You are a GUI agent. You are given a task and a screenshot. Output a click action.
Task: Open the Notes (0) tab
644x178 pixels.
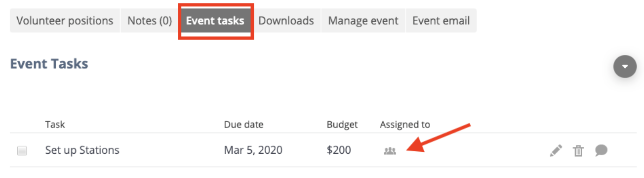[150, 21]
